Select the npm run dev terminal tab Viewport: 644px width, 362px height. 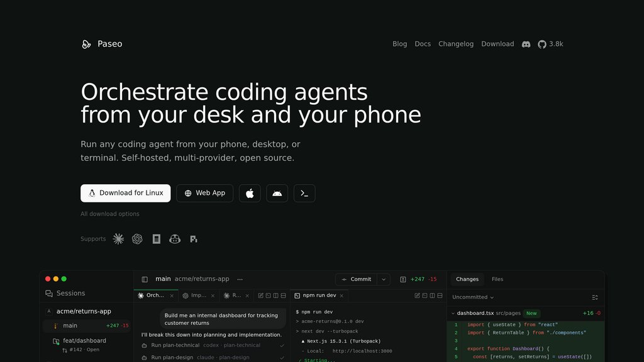tap(319, 295)
